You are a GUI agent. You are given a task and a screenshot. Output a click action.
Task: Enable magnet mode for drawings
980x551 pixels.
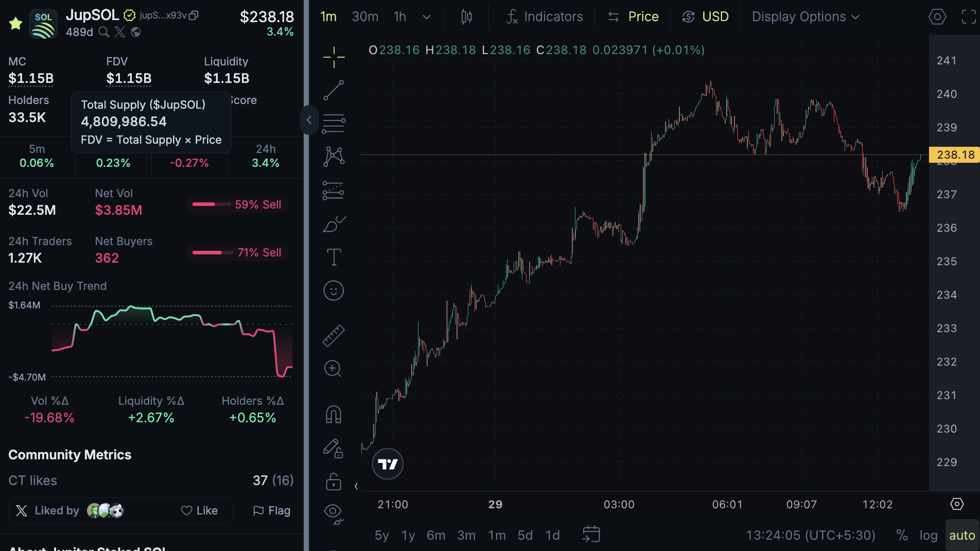click(334, 415)
